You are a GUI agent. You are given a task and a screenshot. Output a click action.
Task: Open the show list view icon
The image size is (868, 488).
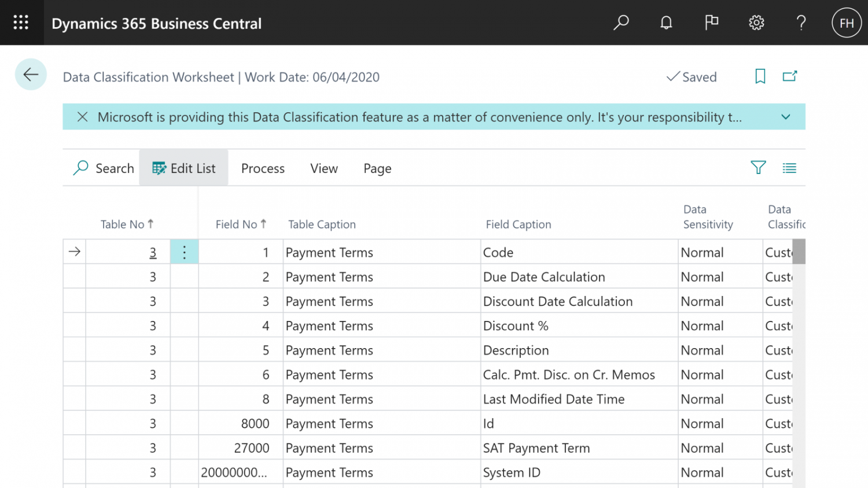click(789, 168)
